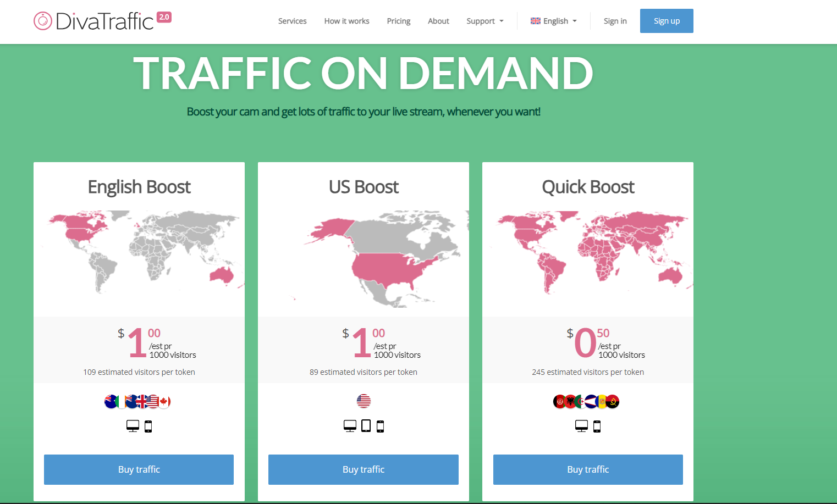Open the Pricing nav item
The height and width of the screenshot is (504, 837).
[398, 21]
